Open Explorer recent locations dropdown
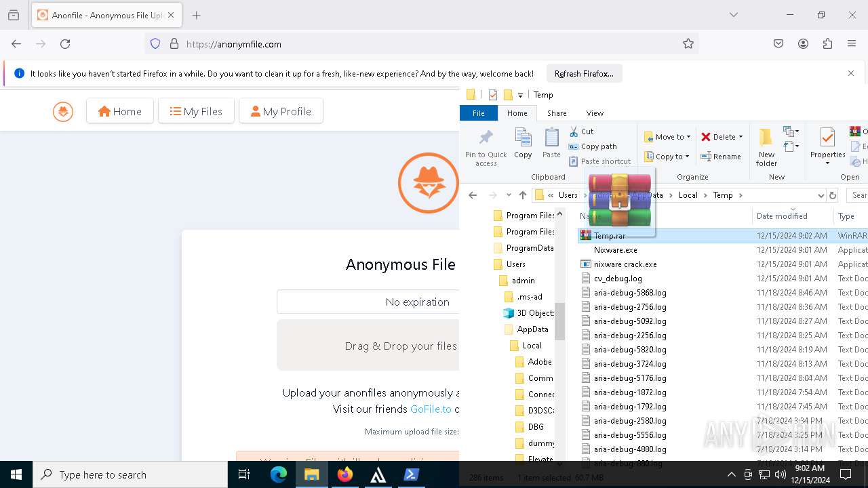Image resolution: width=868 pixels, height=488 pixels. point(509,195)
